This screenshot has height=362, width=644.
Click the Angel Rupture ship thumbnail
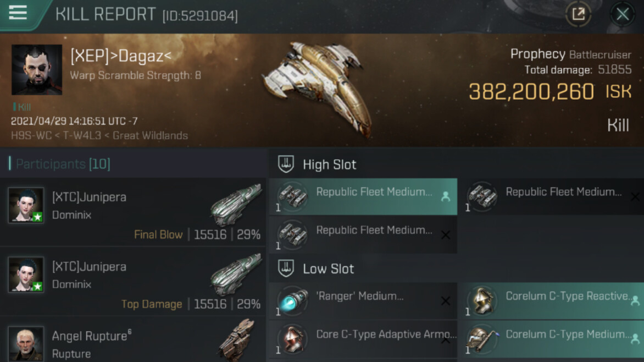click(x=236, y=341)
